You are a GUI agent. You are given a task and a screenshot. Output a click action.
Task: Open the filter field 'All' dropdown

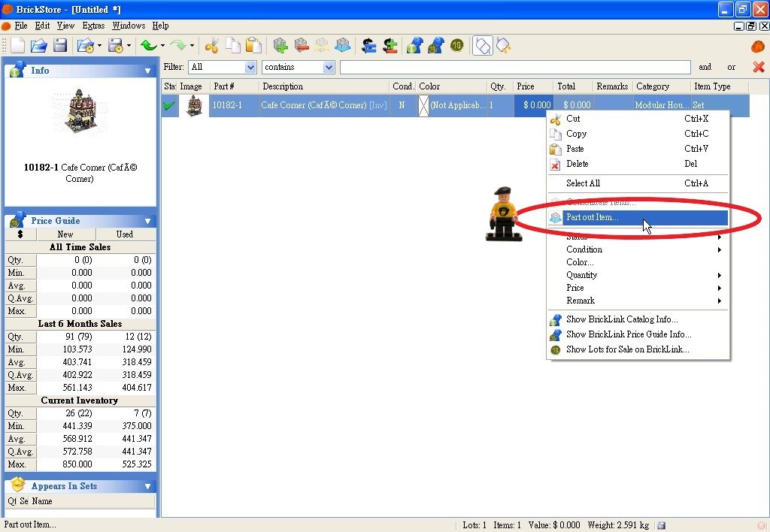click(x=250, y=67)
